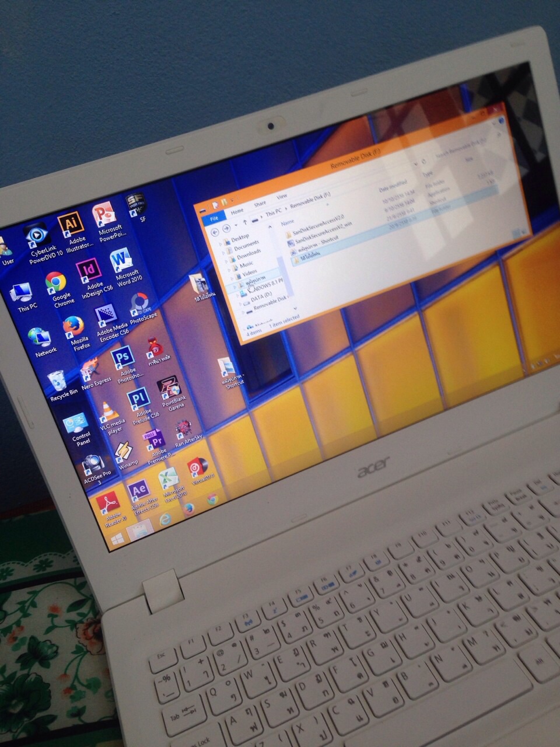This screenshot has width=560, height=747.
Task: Select the Adobe Prelude CS6 icon
Action: (x=142, y=406)
